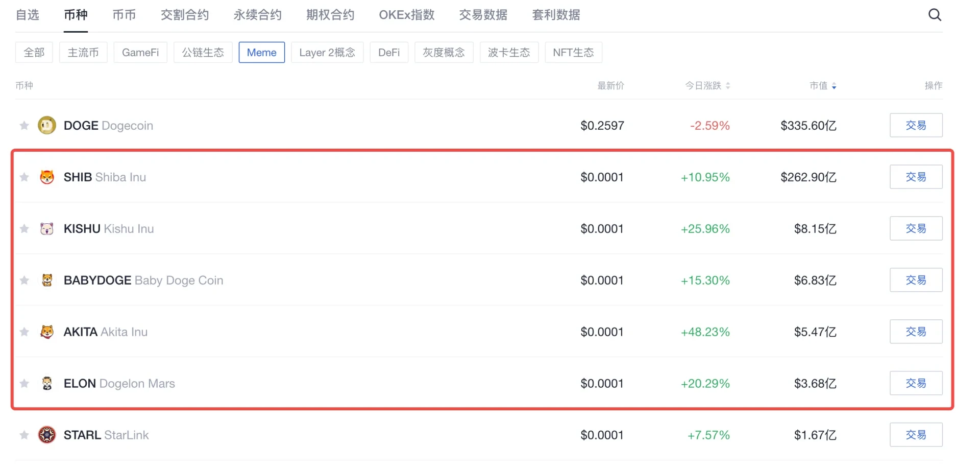Viewport: 980px width, 468px height.
Task: Sort by 今日涨跌 column arrows
Action: (x=728, y=86)
